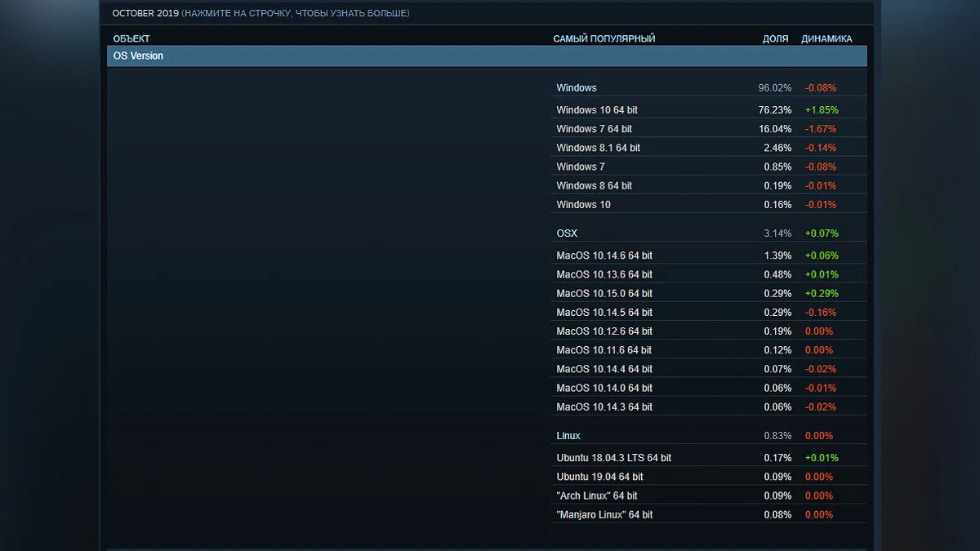Click the 2.46% share value

tap(777, 147)
